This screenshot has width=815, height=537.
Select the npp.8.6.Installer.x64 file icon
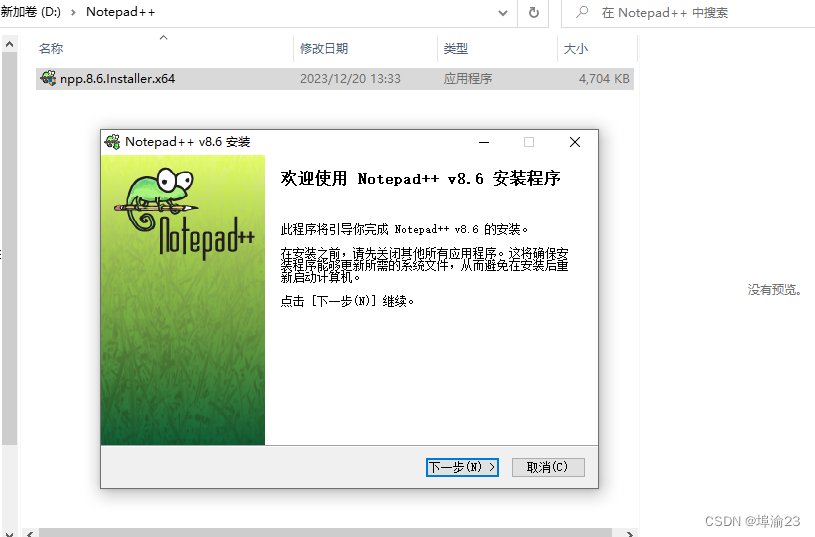click(x=48, y=78)
